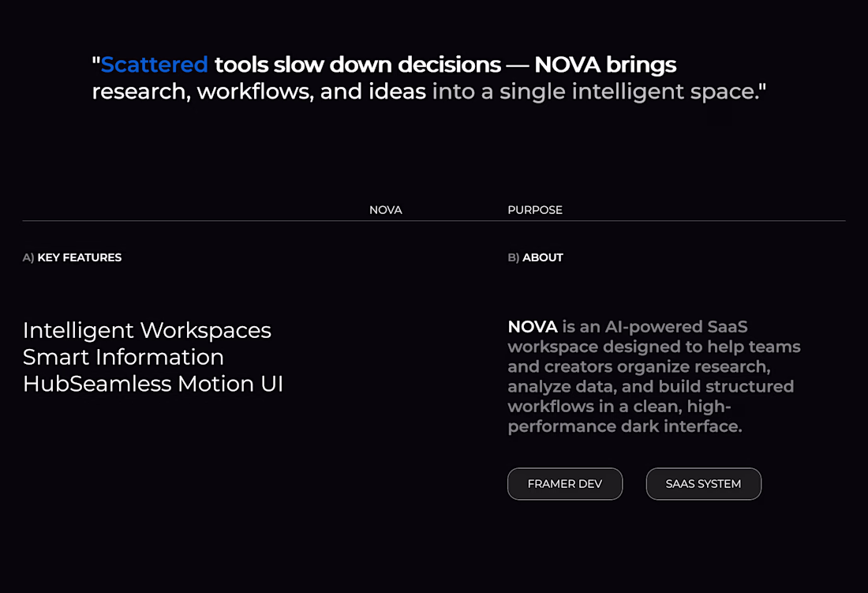The width and height of the screenshot is (868, 593).
Task: Select the PURPOSE header label
Action: [x=535, y=210]
